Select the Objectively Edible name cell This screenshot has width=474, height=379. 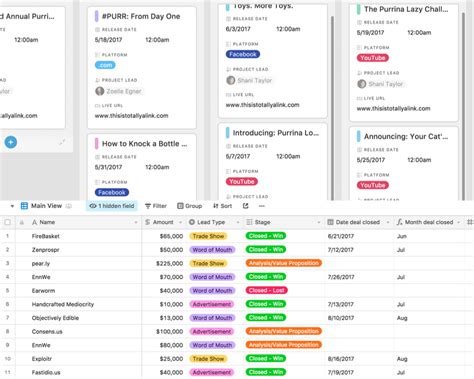[78, 318]
